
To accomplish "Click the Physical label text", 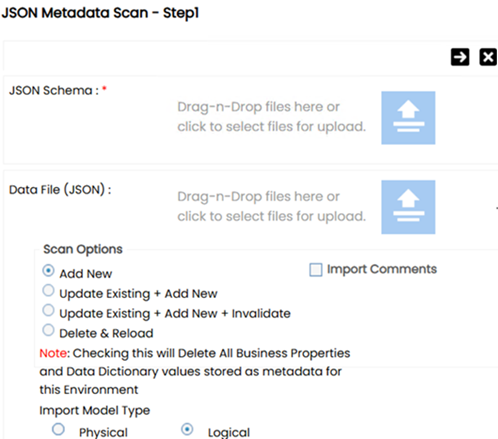I will pyautogui.click(x=103, y=432).
